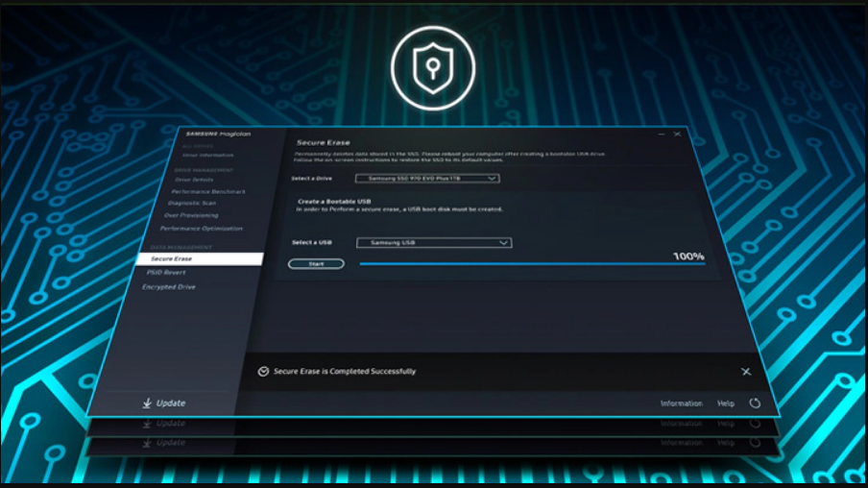
Task: Open PSID Revert in the sidebar
Action: 166,273
